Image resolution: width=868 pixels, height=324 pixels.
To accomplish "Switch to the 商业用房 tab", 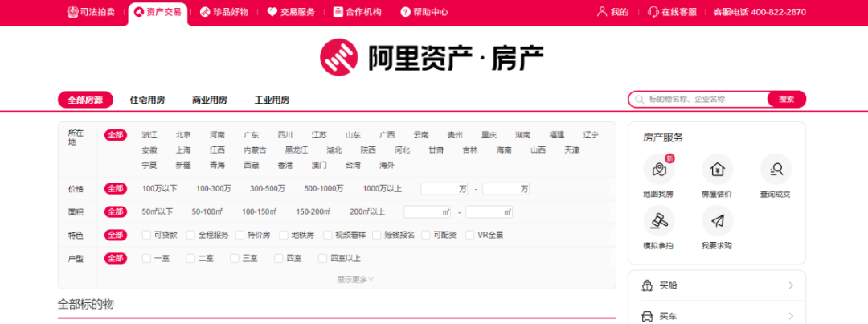I will tap(209, 100).
